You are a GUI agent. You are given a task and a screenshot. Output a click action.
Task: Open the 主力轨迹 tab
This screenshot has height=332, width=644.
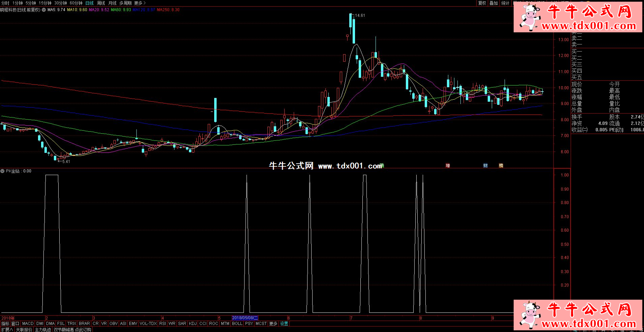coord(43,330)
